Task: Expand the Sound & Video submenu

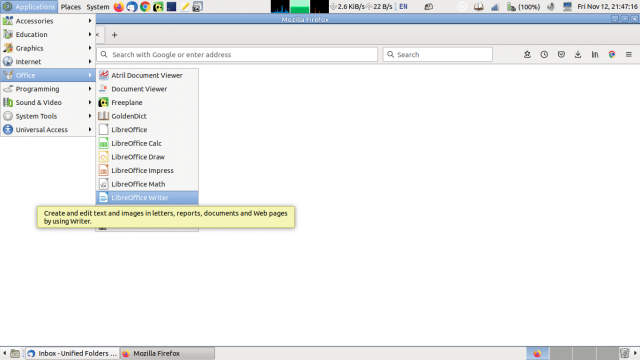Action: 48,102
